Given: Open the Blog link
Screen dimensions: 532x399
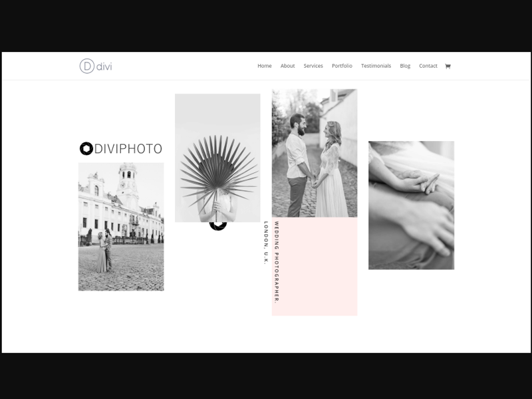Looking at the screenshot, I should (x=405, y=66).
